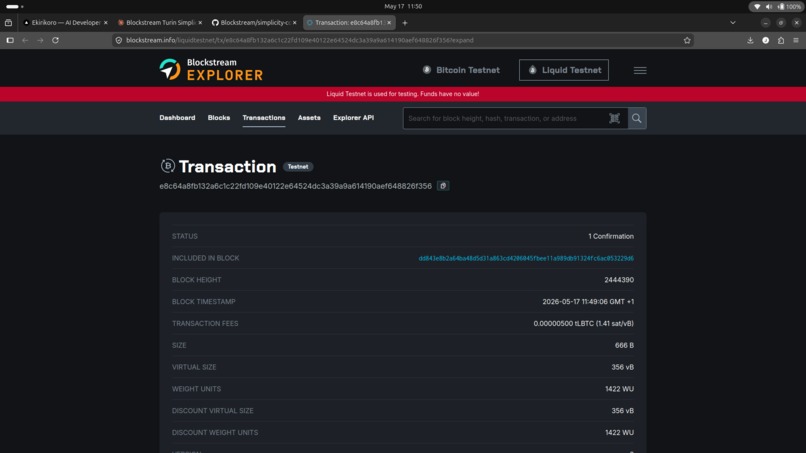Open the browser downloads panel

tap(750, 40)
